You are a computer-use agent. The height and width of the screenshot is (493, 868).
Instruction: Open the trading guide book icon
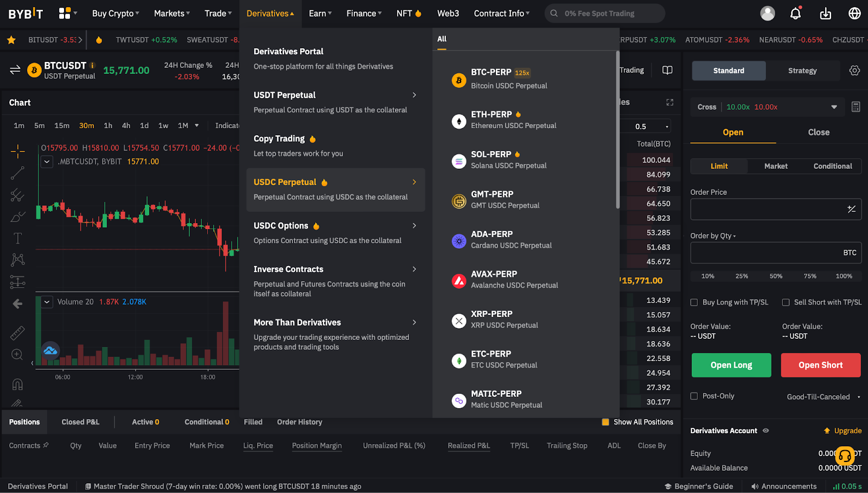pos(667,70)
